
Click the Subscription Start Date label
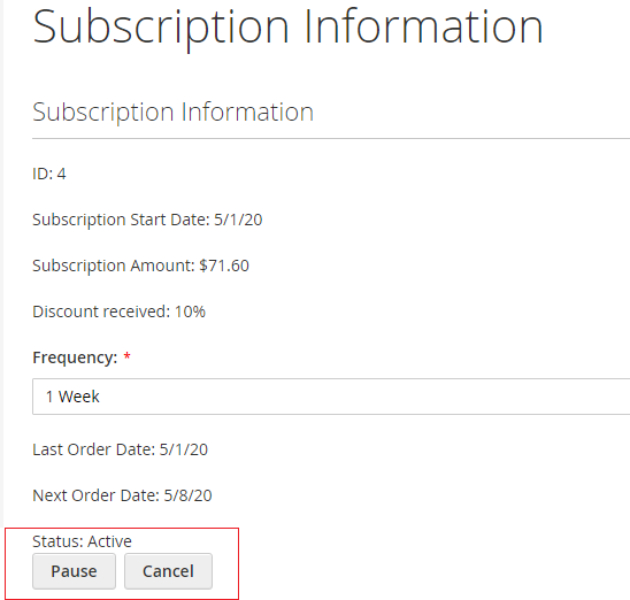point(120,219)
